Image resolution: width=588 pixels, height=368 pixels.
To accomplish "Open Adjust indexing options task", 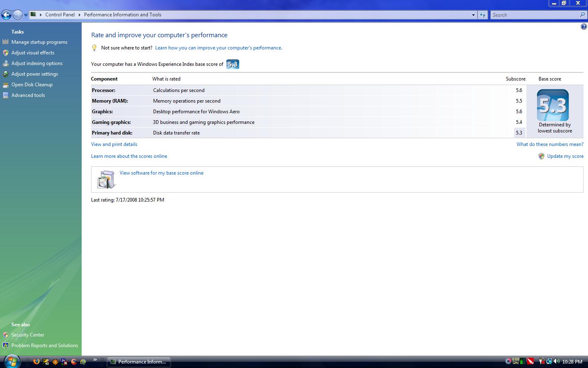I will point(37,63).
